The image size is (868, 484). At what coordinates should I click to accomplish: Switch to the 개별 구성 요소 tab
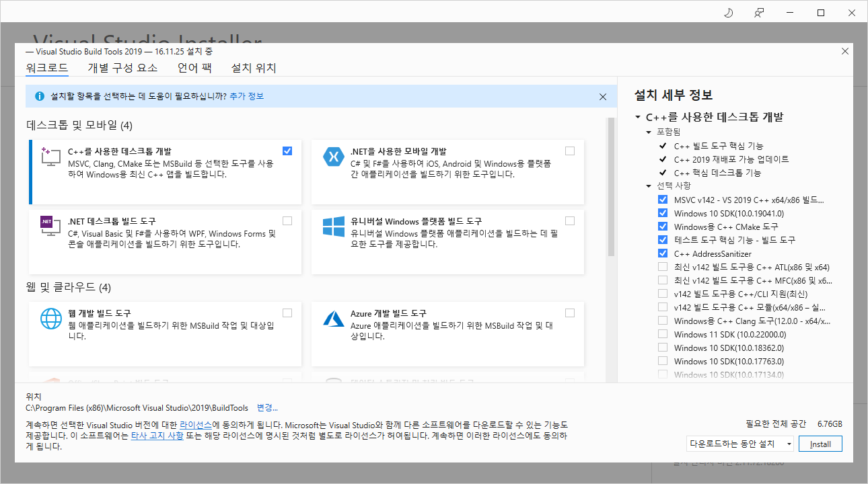coord(122,68)
